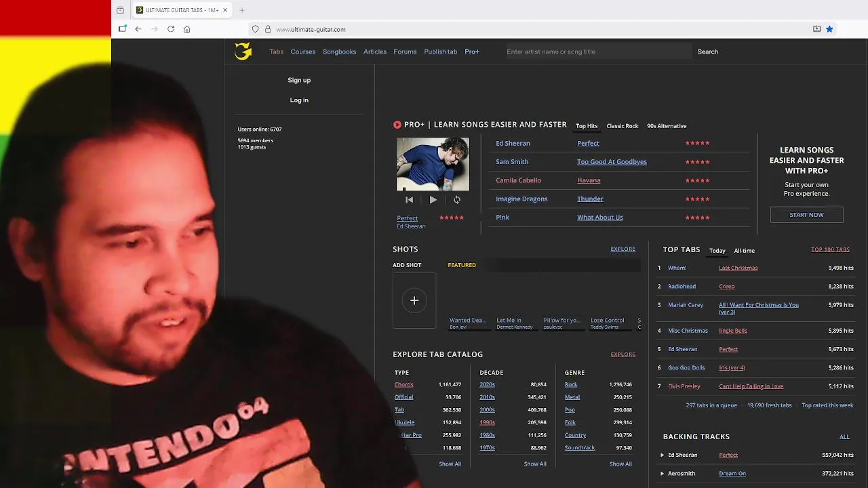
Task: Click the red Pro+ play circle icon
Action: pyautogui.click(x=397, y=125)
